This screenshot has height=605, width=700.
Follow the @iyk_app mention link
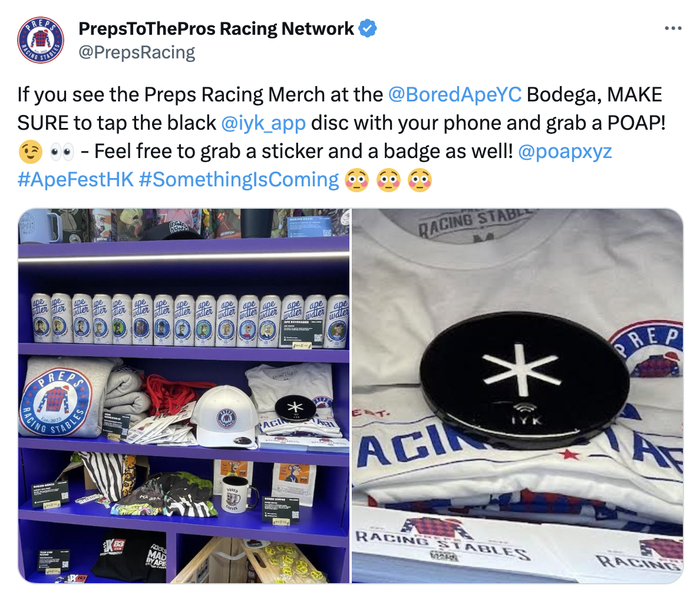click(x=263, y=123)
